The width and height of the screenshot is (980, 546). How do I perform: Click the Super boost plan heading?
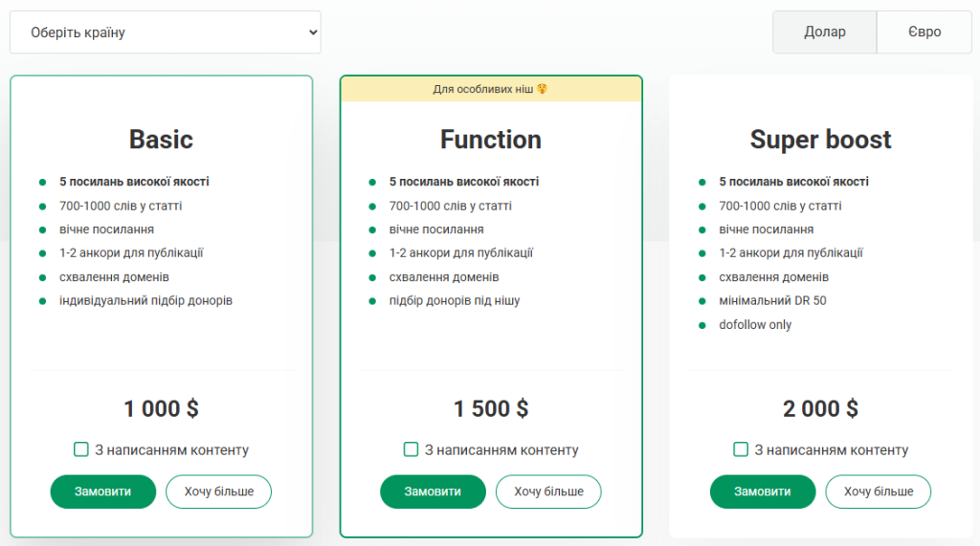click(820, 140)
